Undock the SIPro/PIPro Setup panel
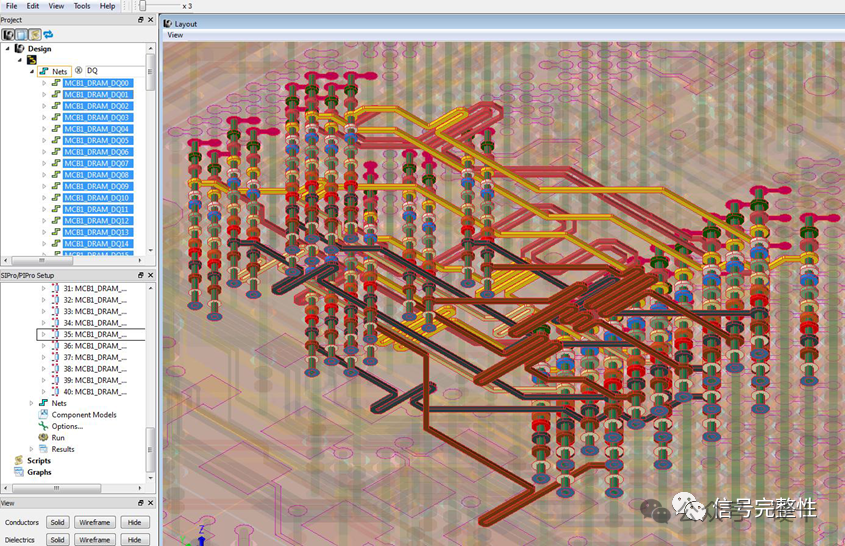Viewport: 845px width, 546px height. click(x=141, y=275)
